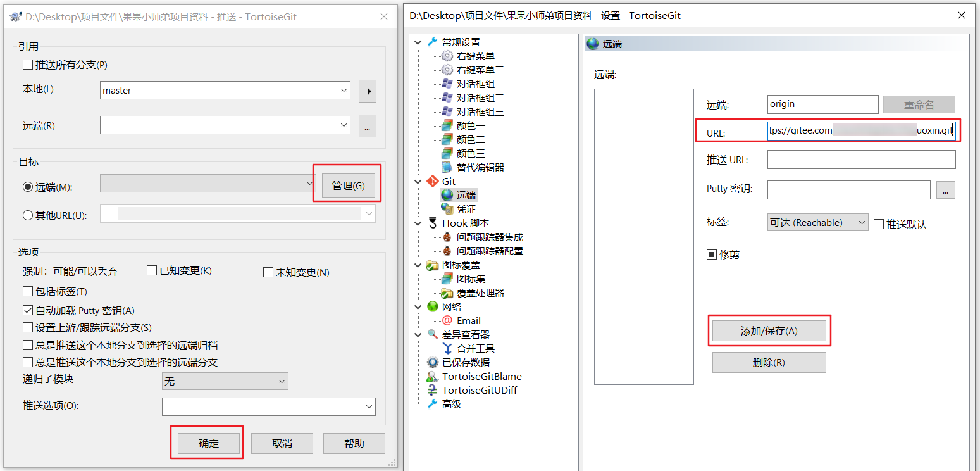Collapse the Git tree node

418,181
